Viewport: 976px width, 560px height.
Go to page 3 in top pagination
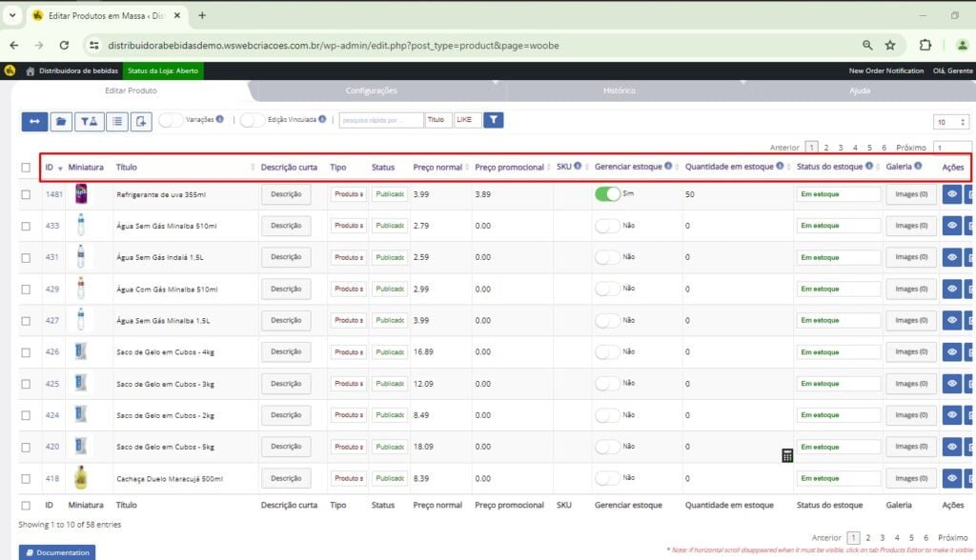pyautogui.click(x=841, y=148)
